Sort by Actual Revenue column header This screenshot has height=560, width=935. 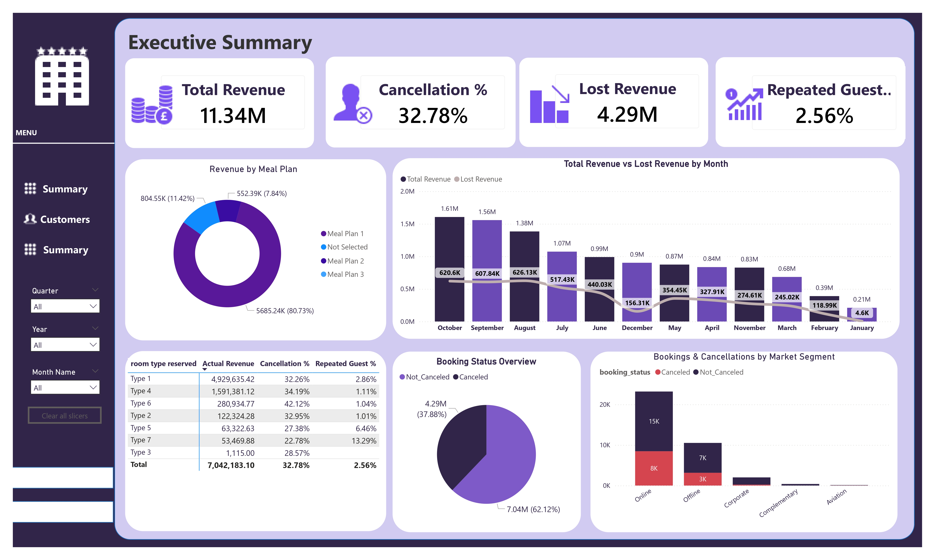click(x=228, y=364)
